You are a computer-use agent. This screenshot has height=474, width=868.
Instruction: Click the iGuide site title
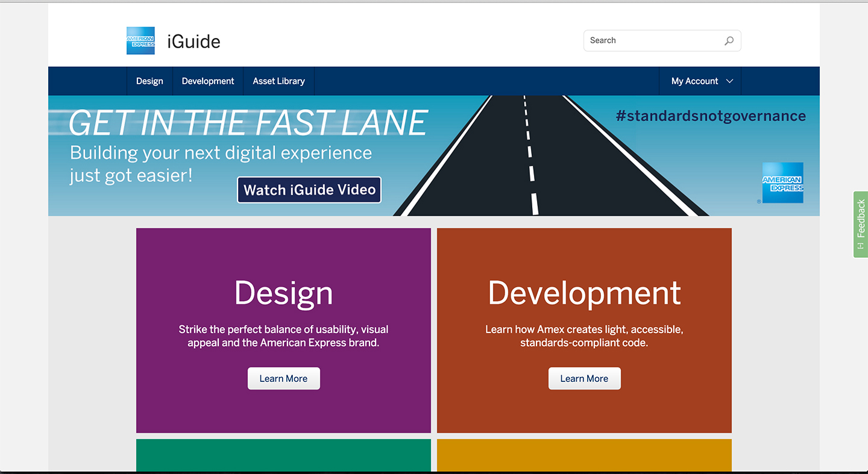click(193, 42)
